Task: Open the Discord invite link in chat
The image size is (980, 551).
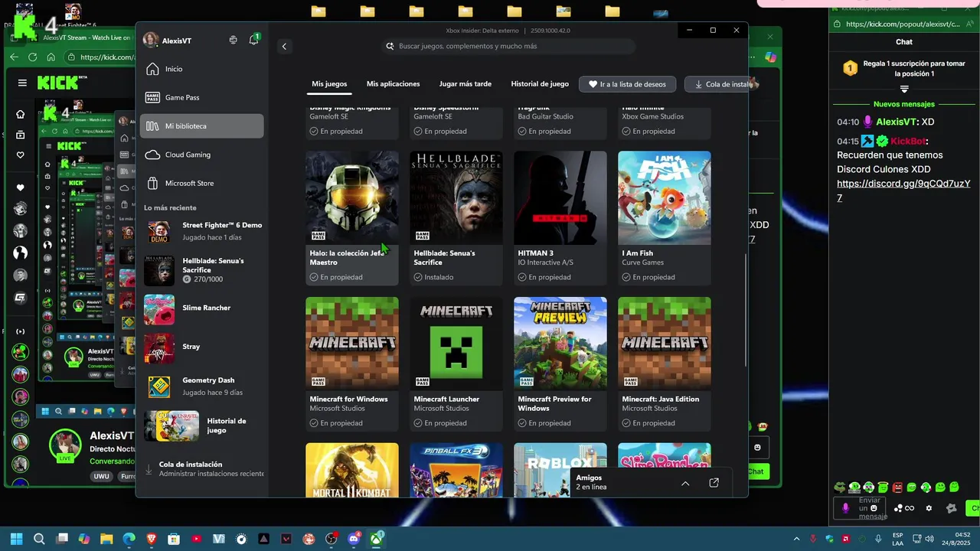Action: tap(903, 191)
